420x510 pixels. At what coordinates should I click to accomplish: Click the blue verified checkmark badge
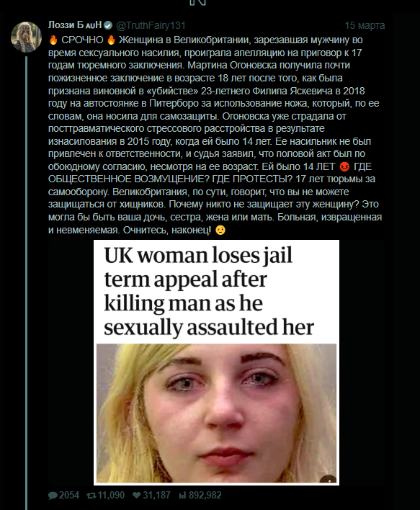[108, 25]
